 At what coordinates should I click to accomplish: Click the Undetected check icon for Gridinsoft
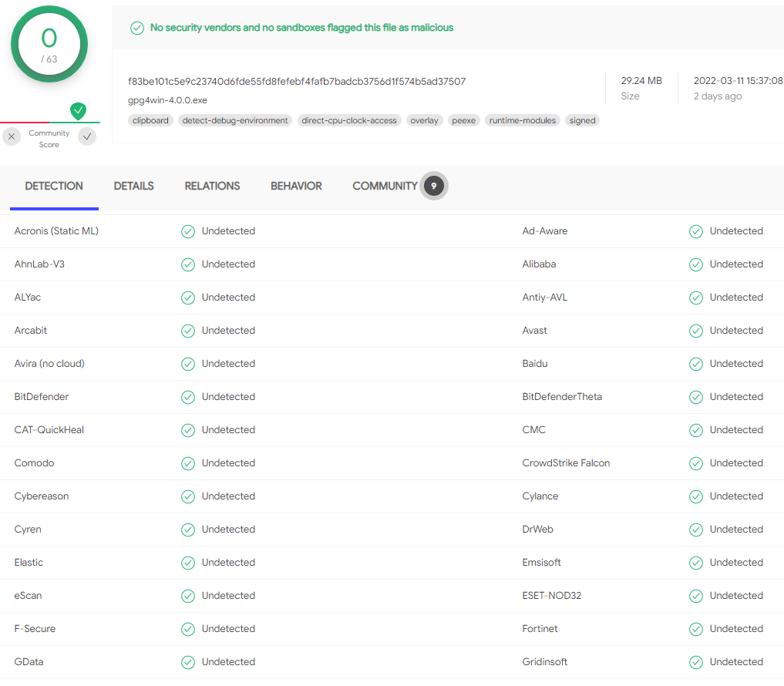point(696,663)
